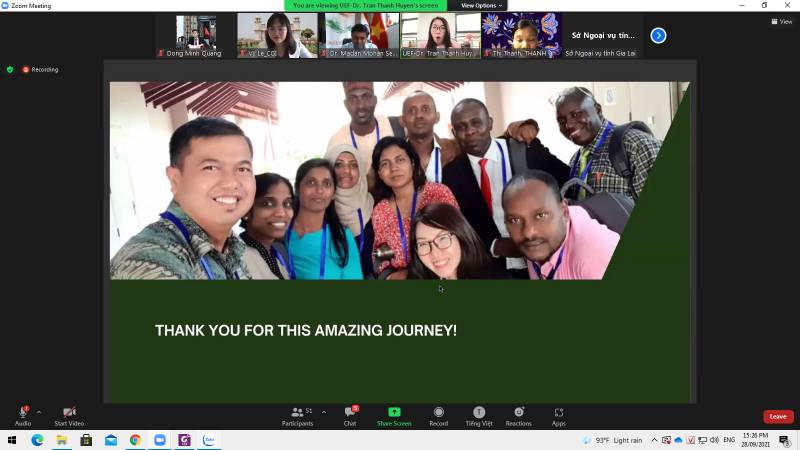The width and height of the screenshot is (800, 450).
Task: Open the Apps panel
Action: tap(558, 415)
